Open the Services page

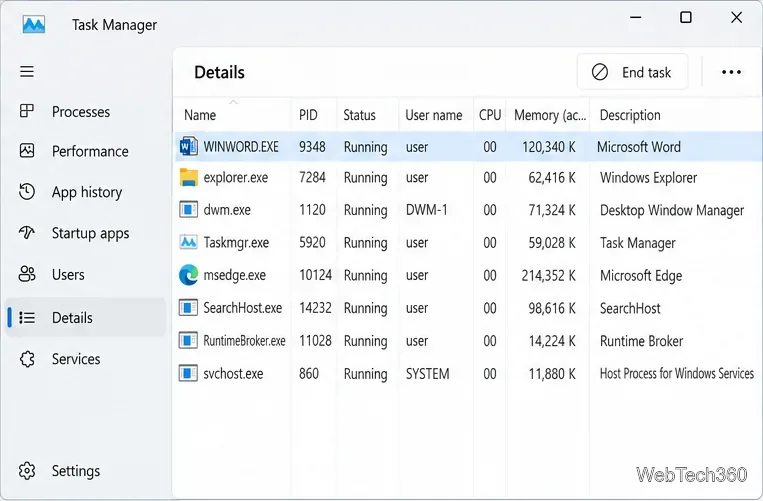click(x=76, y=359)
